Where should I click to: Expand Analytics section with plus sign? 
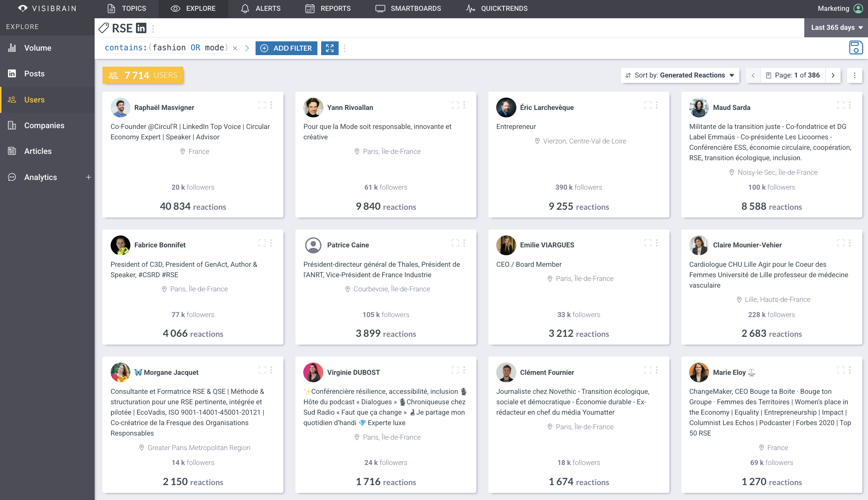88,177
